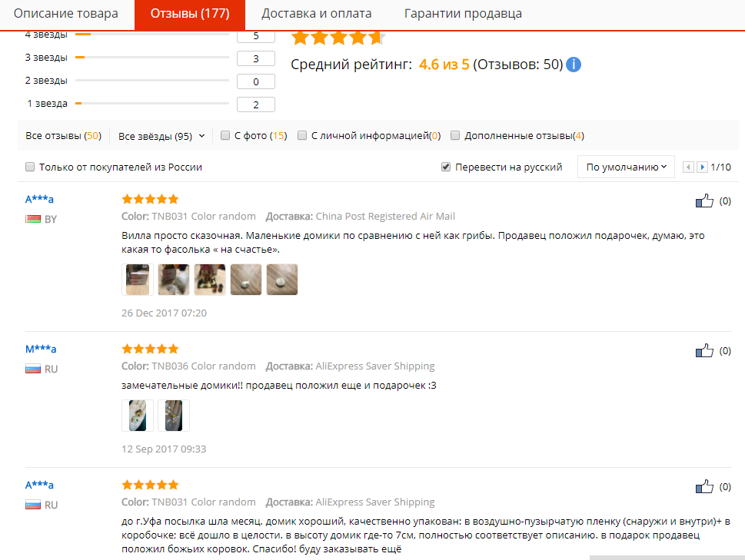This screenshot has height=560, width=745.
Task: Check 'Только от покупателей из России'
Action: click(x=30, y=167)
